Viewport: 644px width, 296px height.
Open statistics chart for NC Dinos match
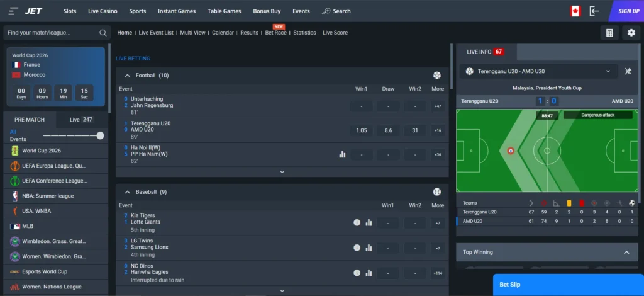pyautogui.click(x=369, y=273)
